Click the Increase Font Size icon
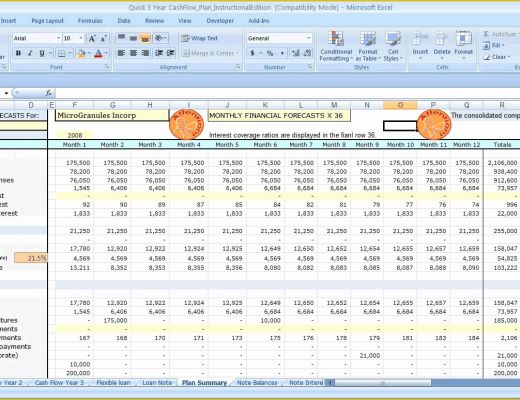Screen dimensions: 520x400 tap(92, 38)
